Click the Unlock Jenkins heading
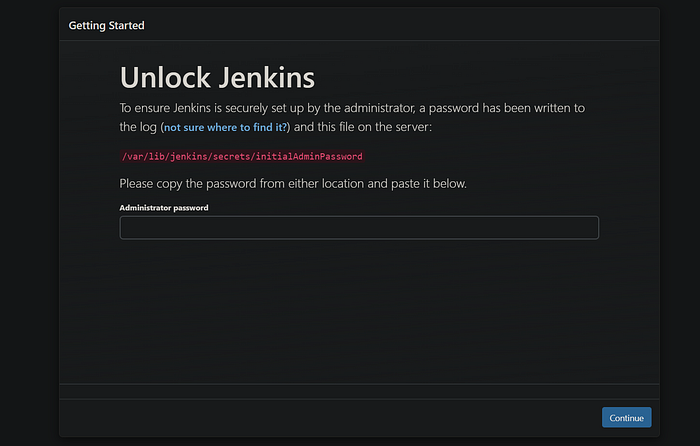Viewport: 700px width, 446px height. [217, 78]
